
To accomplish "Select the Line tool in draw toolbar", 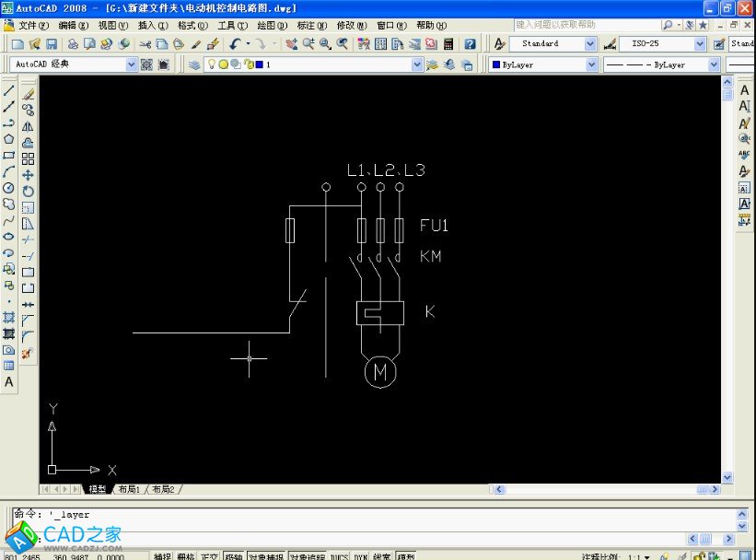I will pos(8,91).
